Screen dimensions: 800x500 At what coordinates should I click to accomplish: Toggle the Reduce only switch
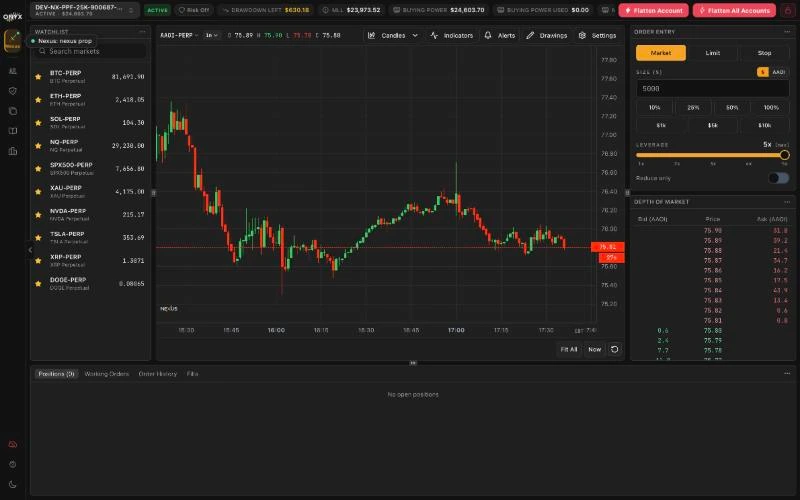coord(779,178)
